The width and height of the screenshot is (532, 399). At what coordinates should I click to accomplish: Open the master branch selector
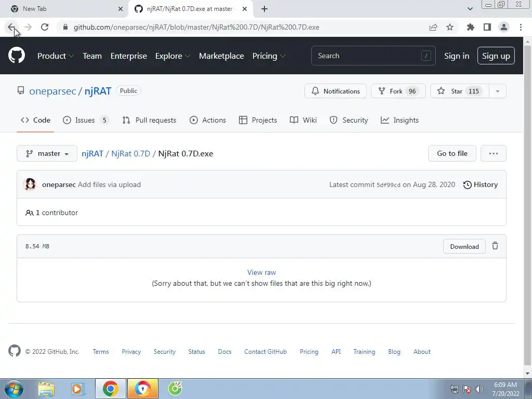(47, 153)
